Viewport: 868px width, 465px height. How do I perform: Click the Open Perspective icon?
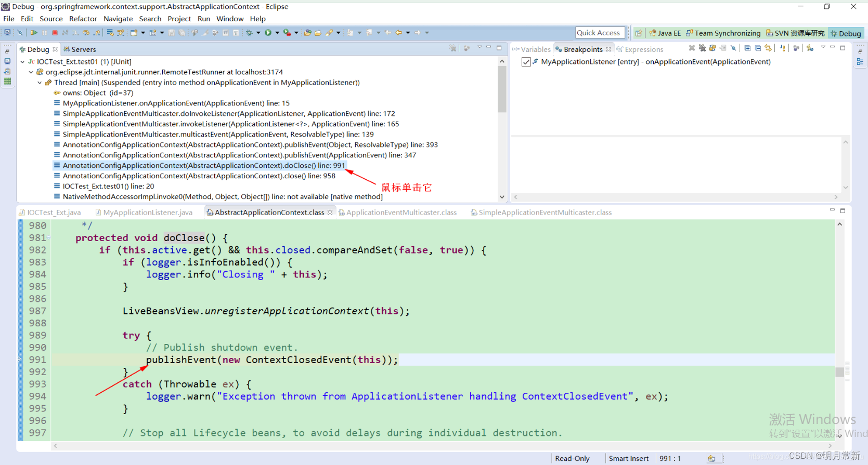point(638,33)
